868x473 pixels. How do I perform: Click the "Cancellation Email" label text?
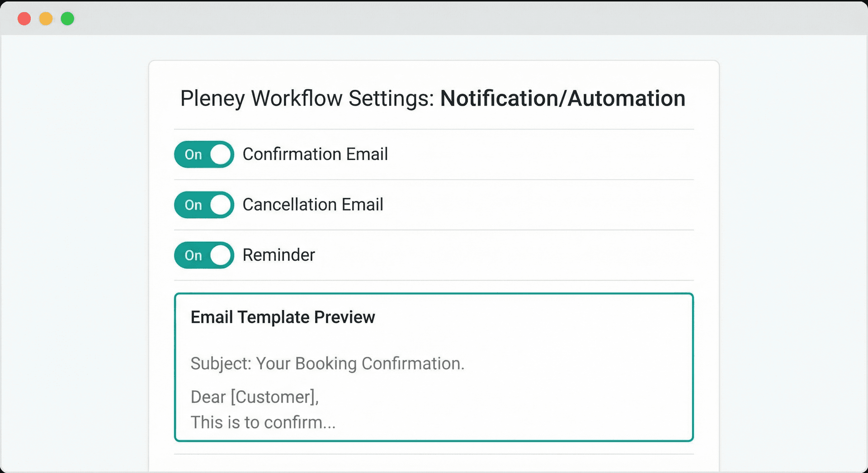[x=313, y=205]
